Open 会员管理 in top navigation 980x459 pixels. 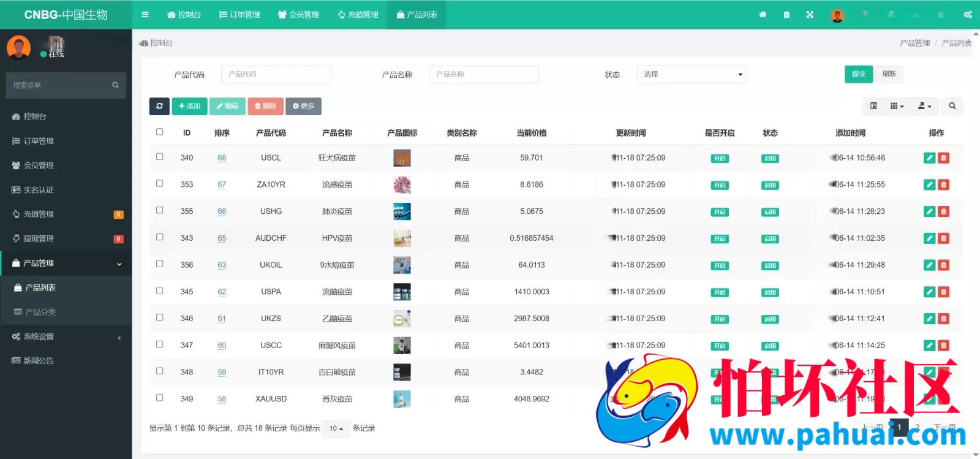[298, 15]
